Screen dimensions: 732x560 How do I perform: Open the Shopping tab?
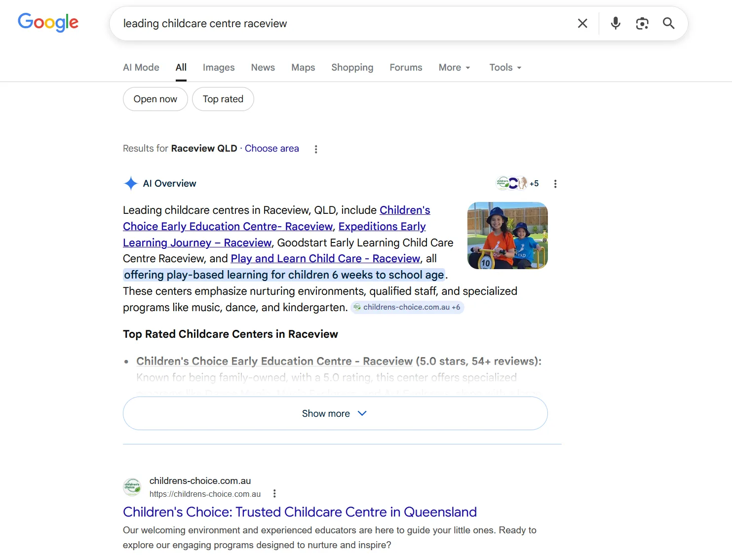tap(352, 68)
